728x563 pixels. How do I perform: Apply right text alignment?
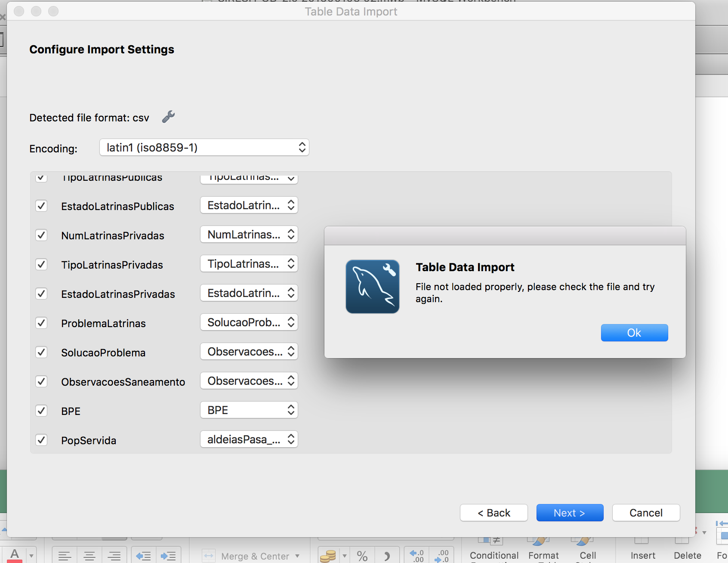point(114,556)
